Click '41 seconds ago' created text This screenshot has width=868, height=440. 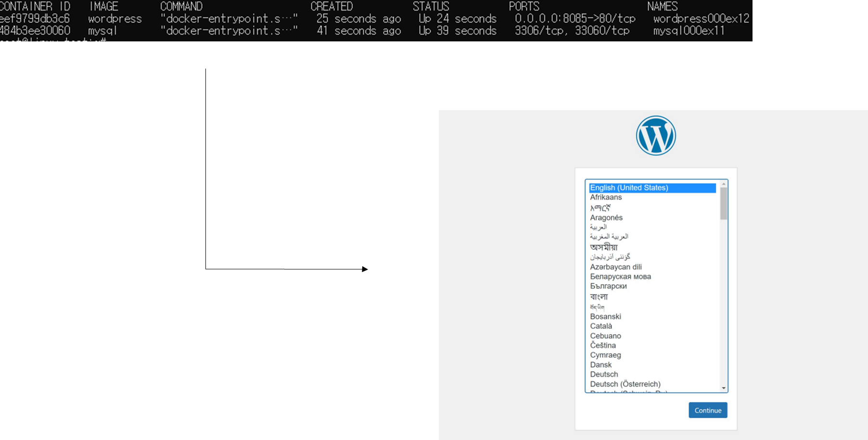click(x=358, y=30)
